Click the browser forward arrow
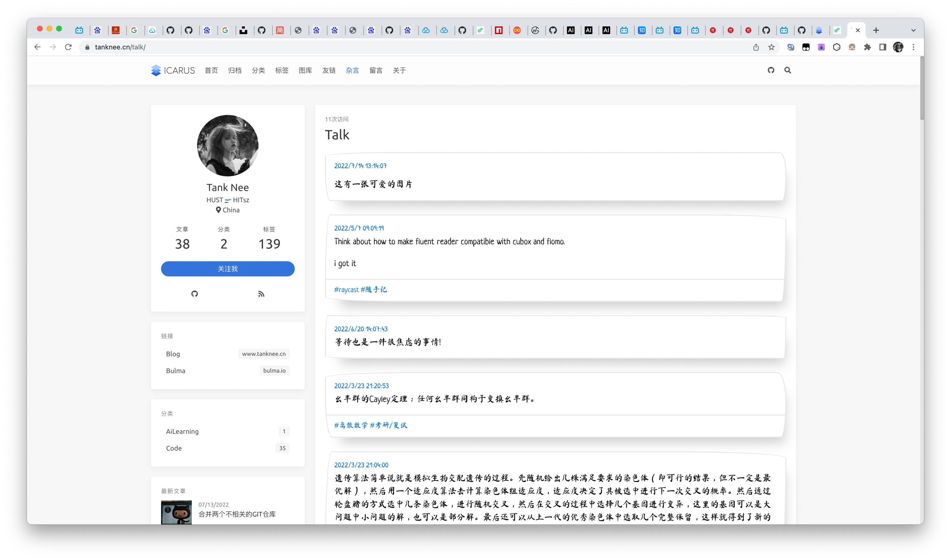951x560 pixels. 53,47
